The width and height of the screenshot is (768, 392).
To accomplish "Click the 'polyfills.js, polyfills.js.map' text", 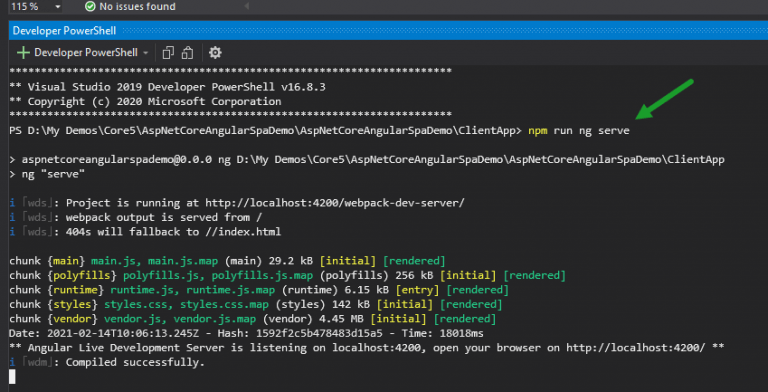I will (x=218, y=275).
